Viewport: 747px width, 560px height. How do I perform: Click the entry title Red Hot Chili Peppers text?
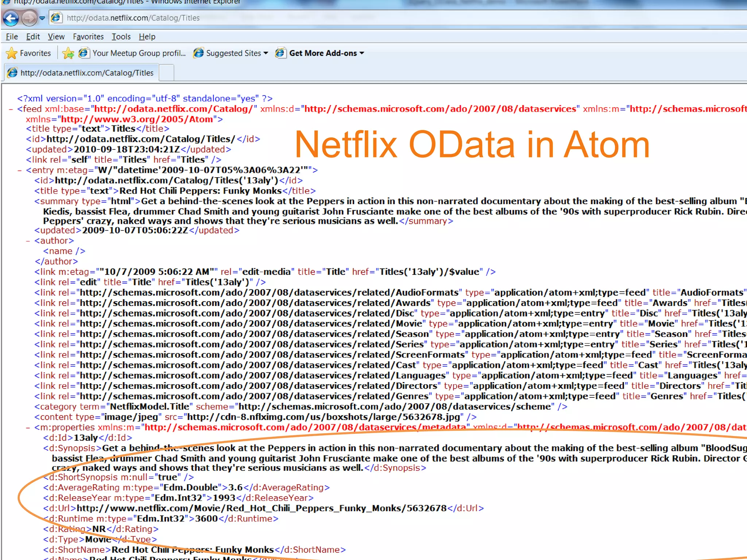[201, 191]
